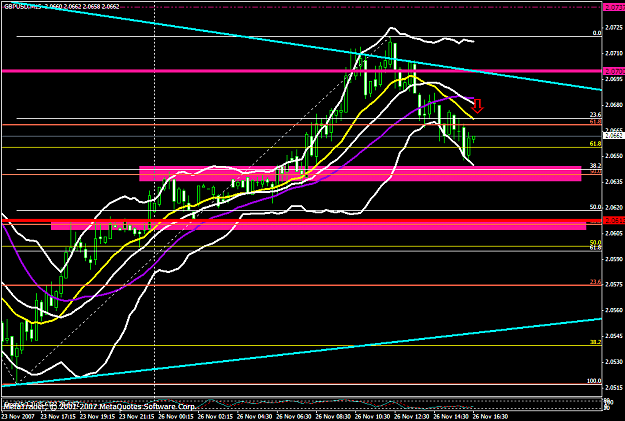The width and height of the screenshot is (625, 421).
Task: Click the orange 23.6 Fibonacci label near 2.0575
Action: [x=596, y=282]
